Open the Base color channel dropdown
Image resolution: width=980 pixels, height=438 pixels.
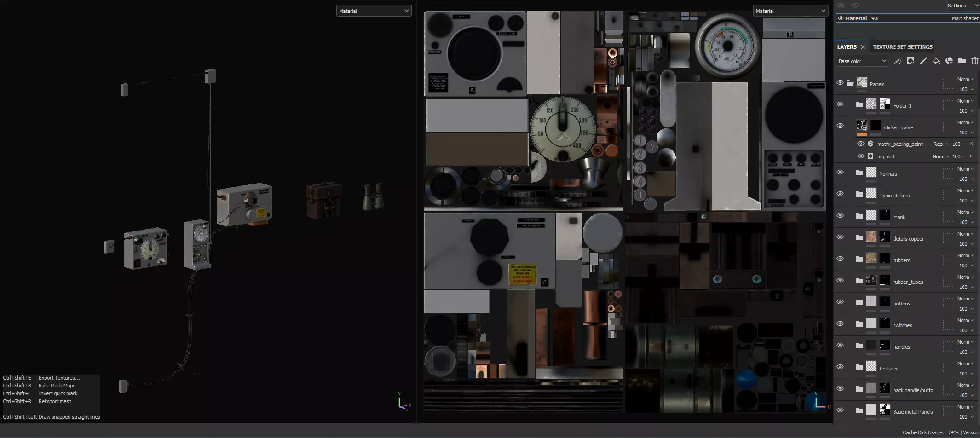tap(862, 61)
